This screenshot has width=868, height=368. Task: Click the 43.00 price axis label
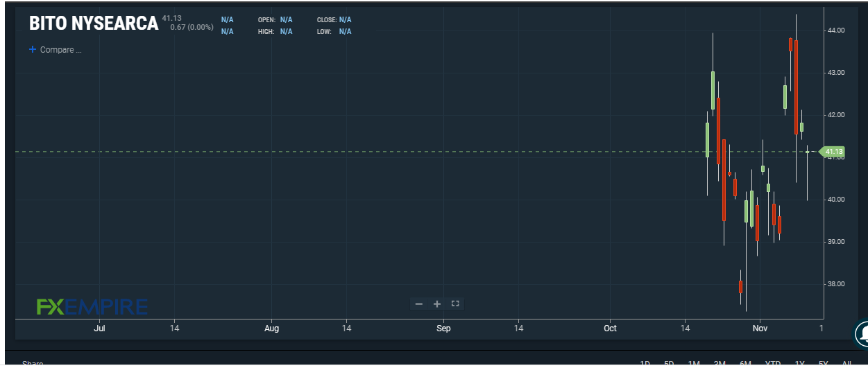835,73
